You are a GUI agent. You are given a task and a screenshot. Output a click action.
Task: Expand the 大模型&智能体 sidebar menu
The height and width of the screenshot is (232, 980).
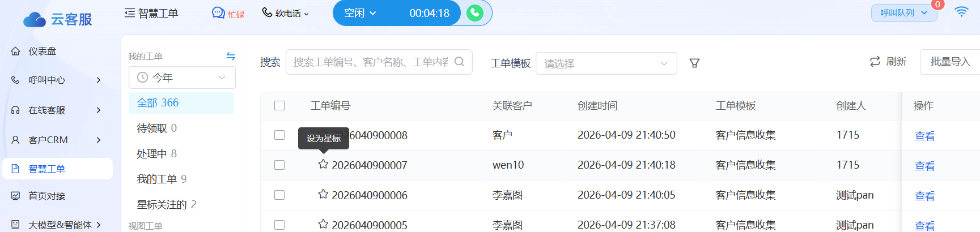coord(57,225)
